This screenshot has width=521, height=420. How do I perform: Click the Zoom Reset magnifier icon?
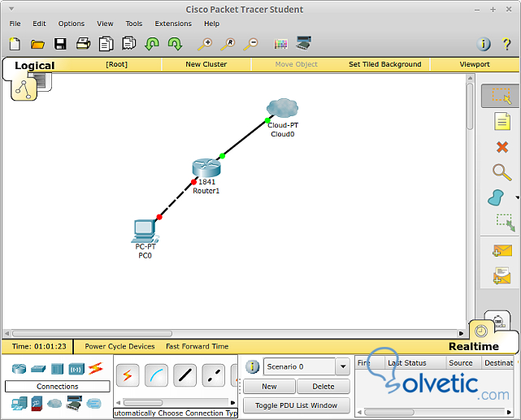click(x=228, y=44)
